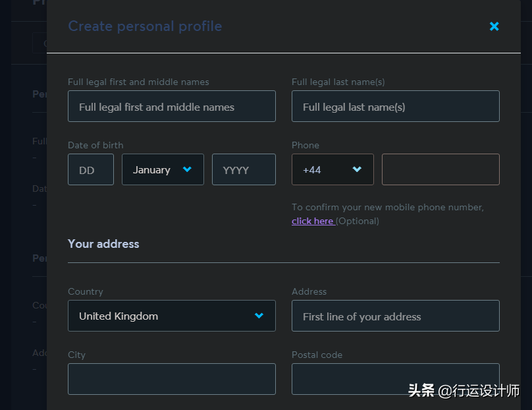Image resolution: width=532 pixels, height=410 pixels.
Task: Select the City input field
Action: [171, 379]
